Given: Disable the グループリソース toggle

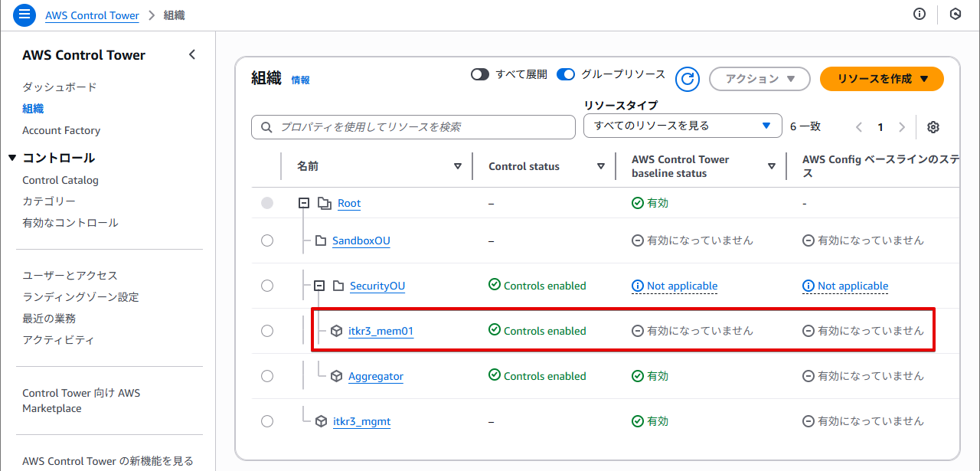Looking at the screenshot, I should point(566,74).
